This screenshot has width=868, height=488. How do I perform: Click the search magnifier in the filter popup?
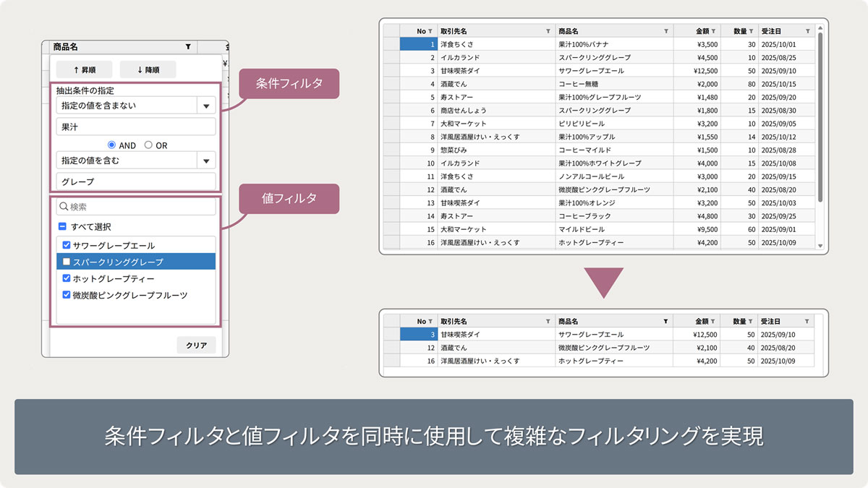tap(65, 207)
